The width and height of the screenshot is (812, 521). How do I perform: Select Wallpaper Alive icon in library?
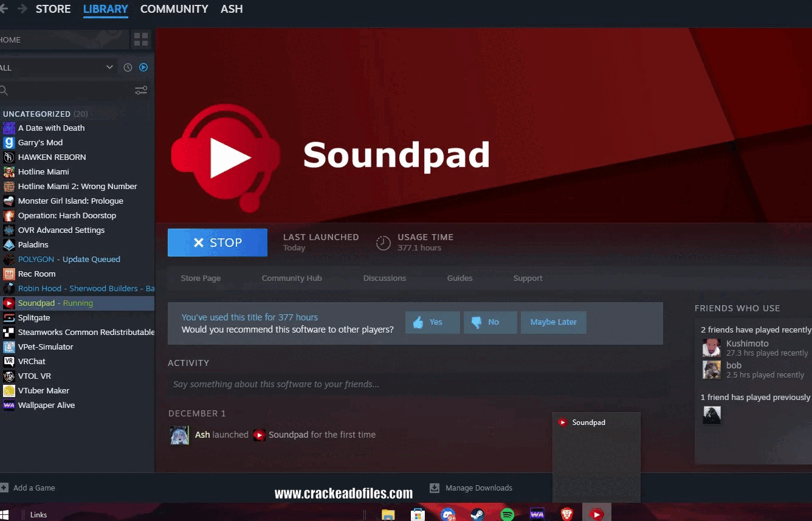[x=9, y=405]
